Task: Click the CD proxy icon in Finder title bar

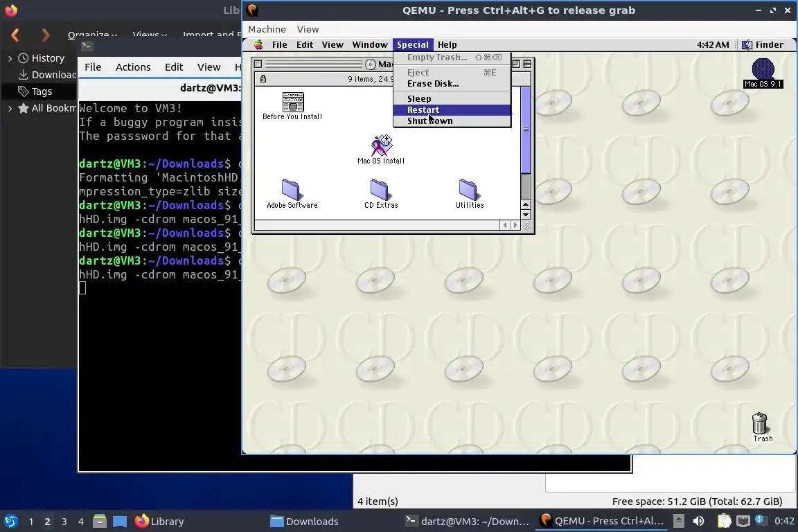Action: [371, 64]
